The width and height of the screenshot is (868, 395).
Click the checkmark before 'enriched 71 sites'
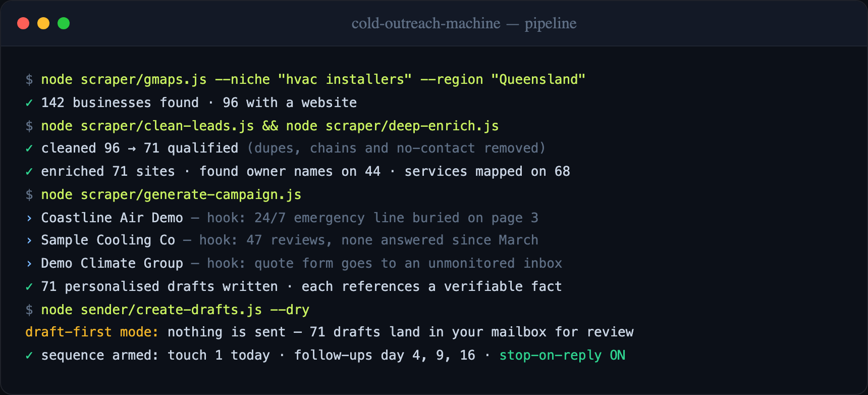(29, 171)
